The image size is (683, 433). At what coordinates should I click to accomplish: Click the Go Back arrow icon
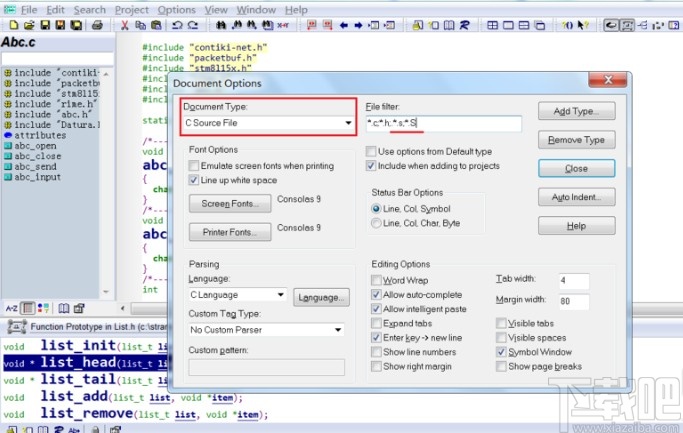click(343, 25)
